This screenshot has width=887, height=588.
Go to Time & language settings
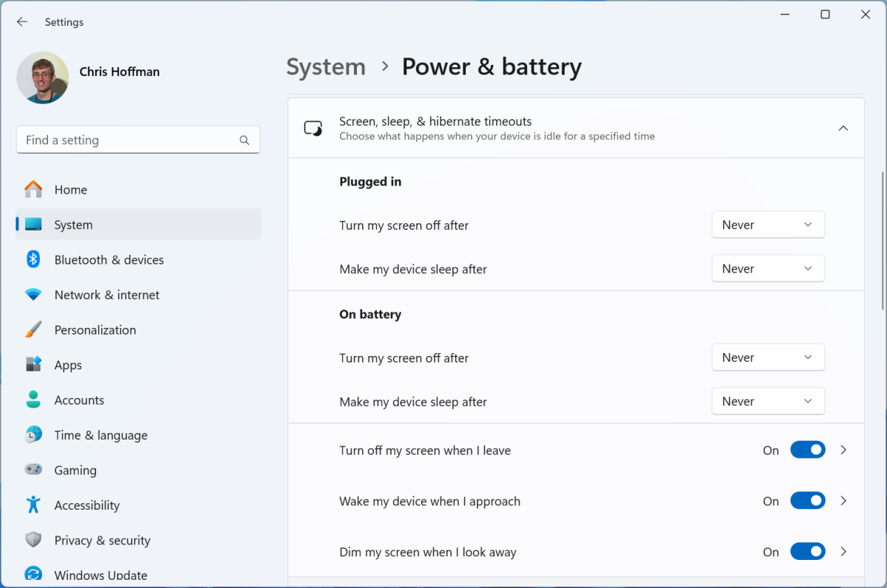coord(101,435)
